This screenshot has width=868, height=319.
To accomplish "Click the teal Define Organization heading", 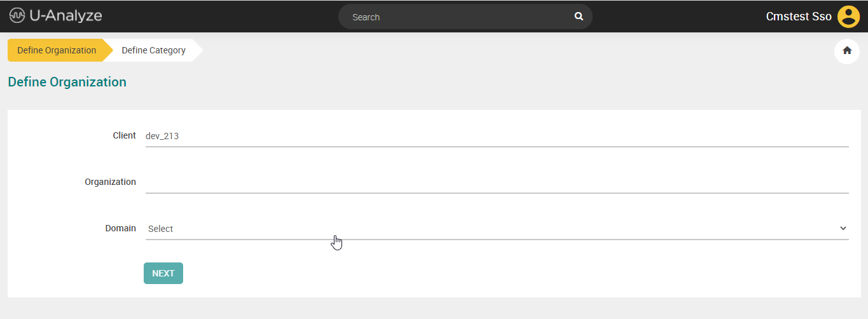I will 67,82.
